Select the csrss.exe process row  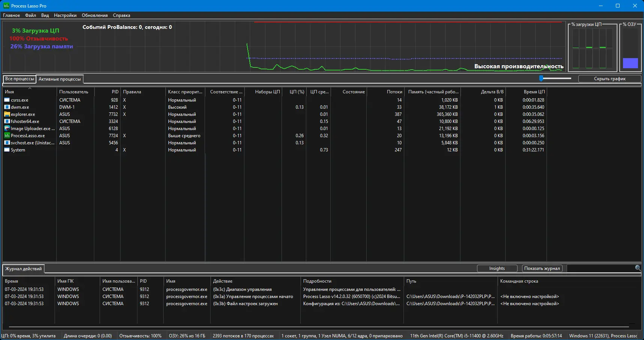[x=274, y=100]
